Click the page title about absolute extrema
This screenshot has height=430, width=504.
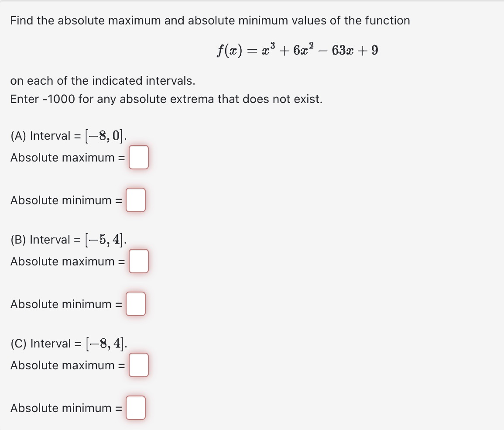coord(209,20)
